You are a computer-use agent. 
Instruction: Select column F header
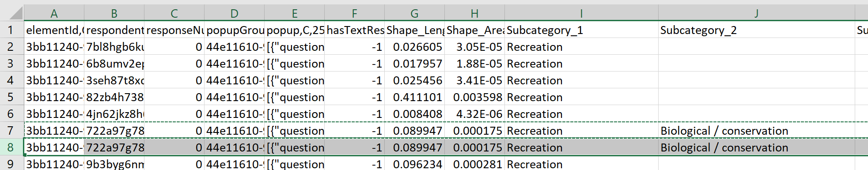coord(354,13)
